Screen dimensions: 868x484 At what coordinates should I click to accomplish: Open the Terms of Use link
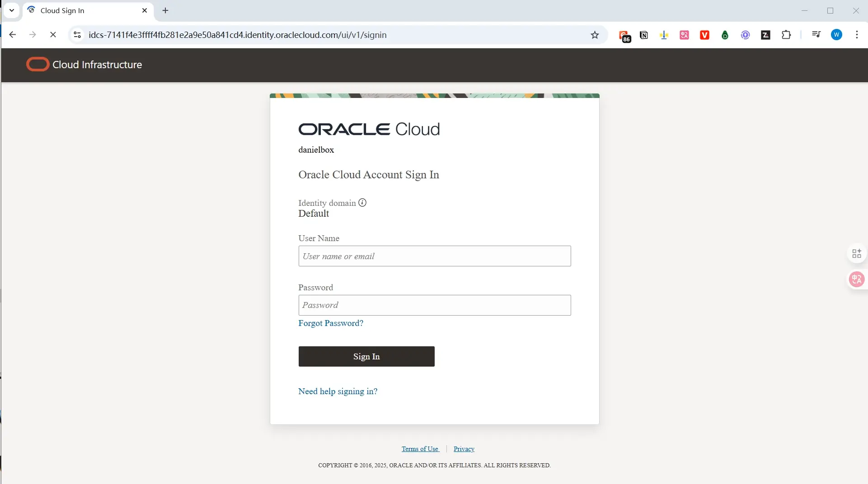coord(420,449)
